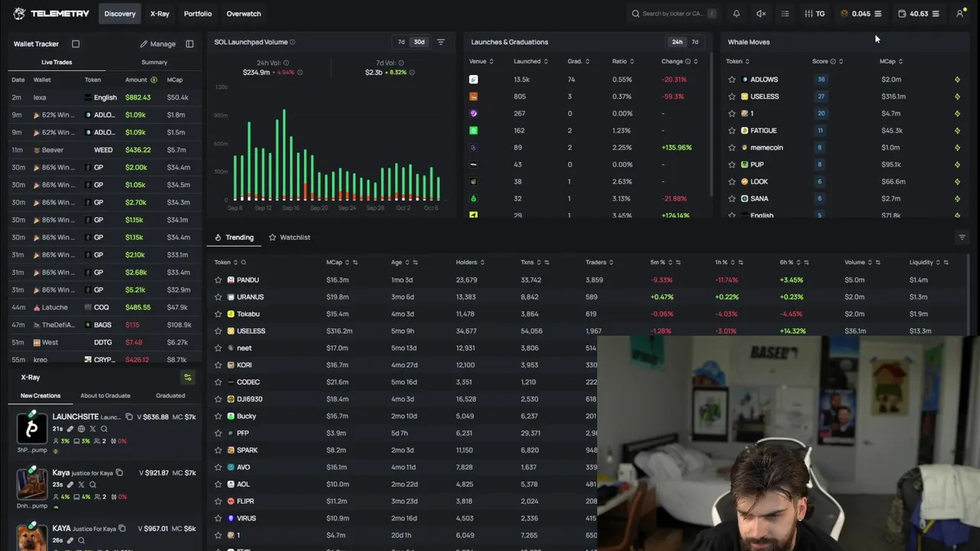Click Manage in Wallet Tracker
This screenshot has width=980, height=551.
click(x=158, y=44)
